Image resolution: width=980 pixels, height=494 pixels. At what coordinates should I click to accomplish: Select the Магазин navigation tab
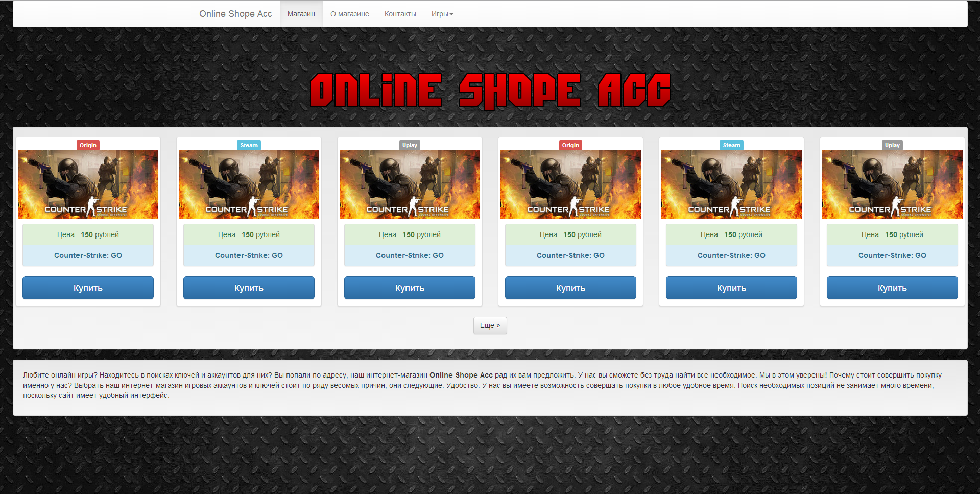301,14
